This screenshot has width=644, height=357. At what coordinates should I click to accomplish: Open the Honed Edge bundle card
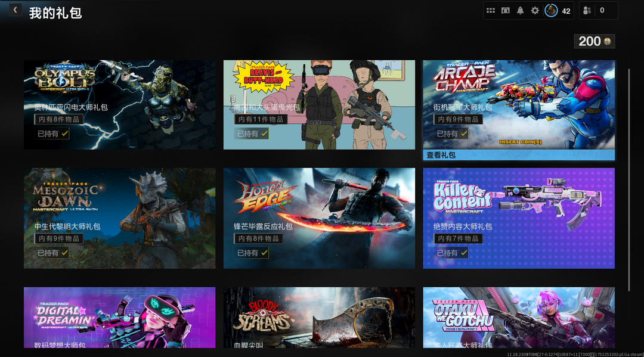(319, 218)
